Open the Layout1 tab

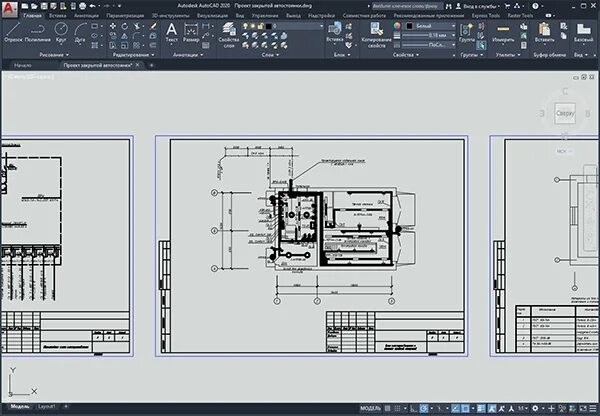coord(46,406)
